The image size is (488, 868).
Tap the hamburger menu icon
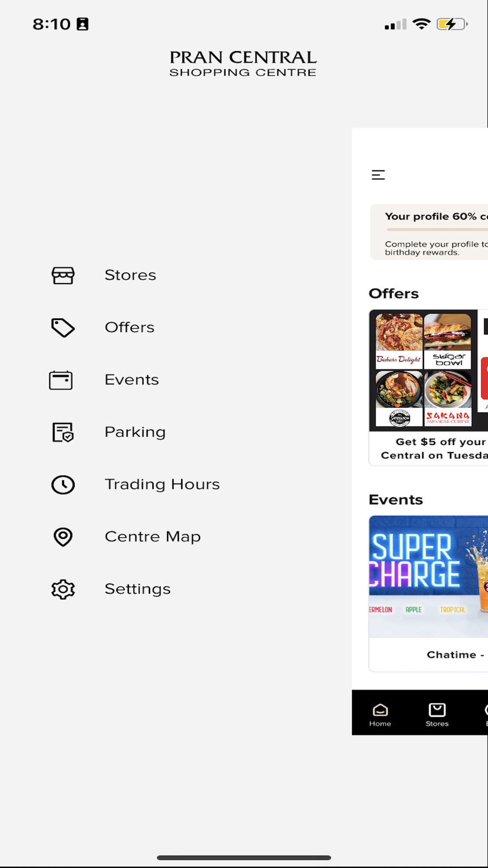click(x=378, y=175)
